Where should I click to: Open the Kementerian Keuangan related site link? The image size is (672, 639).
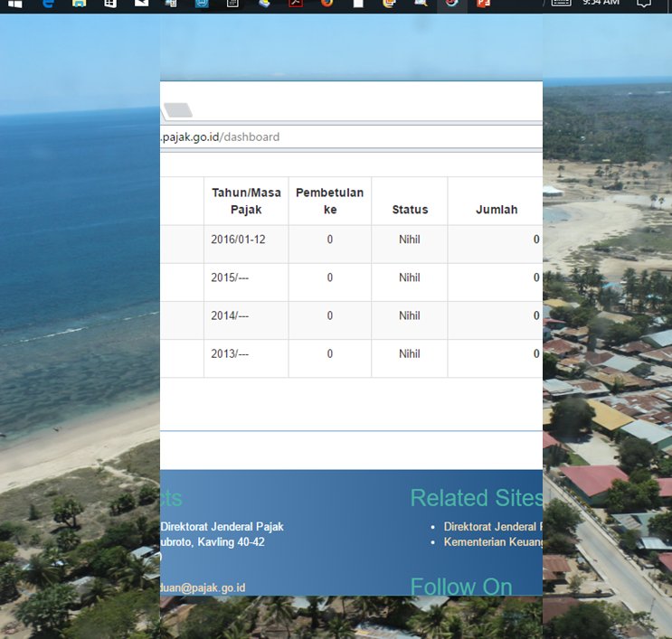pos(493,542)
